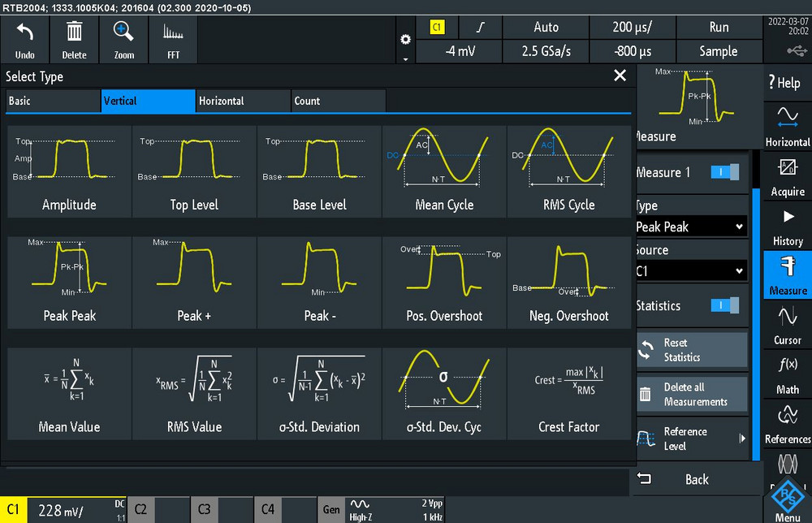
Task: Click the -4 mV trigger level value
Action: (460, 51)
